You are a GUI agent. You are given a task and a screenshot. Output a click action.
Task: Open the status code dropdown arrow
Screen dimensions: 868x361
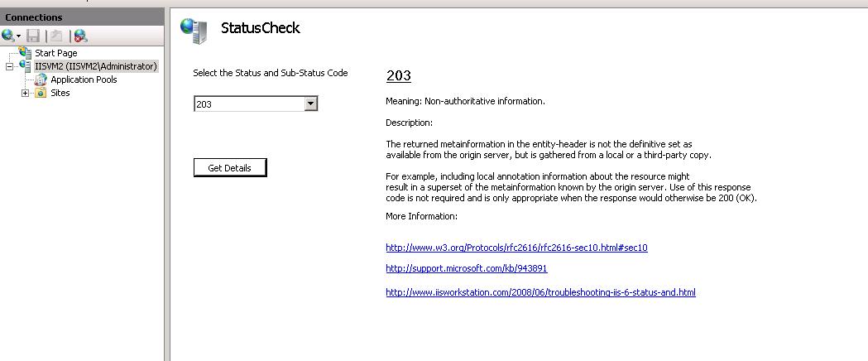pyautogui.click(x=311, y=103)
